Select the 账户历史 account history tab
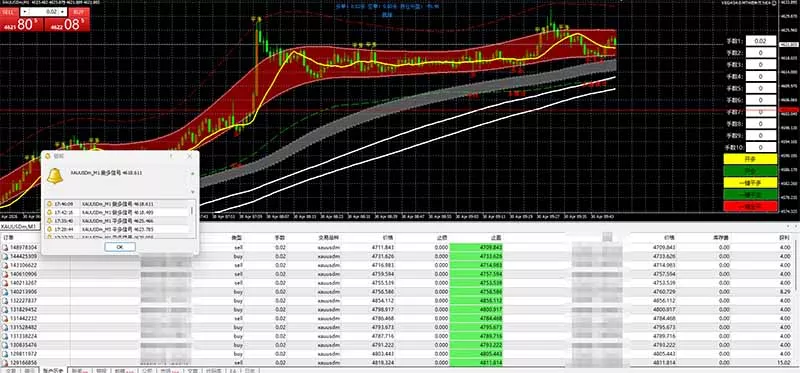 (x=52, y=370)
